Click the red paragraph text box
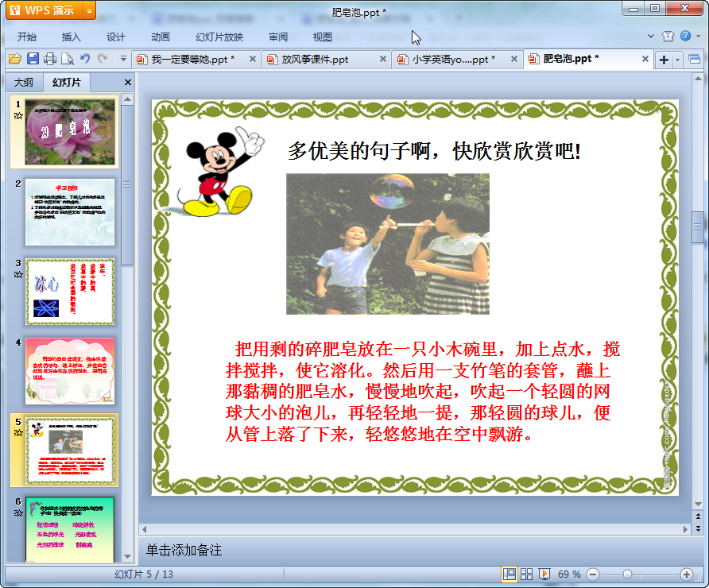Image resolution: width=709 pixels, height=588 pixels. click(422, 392)
